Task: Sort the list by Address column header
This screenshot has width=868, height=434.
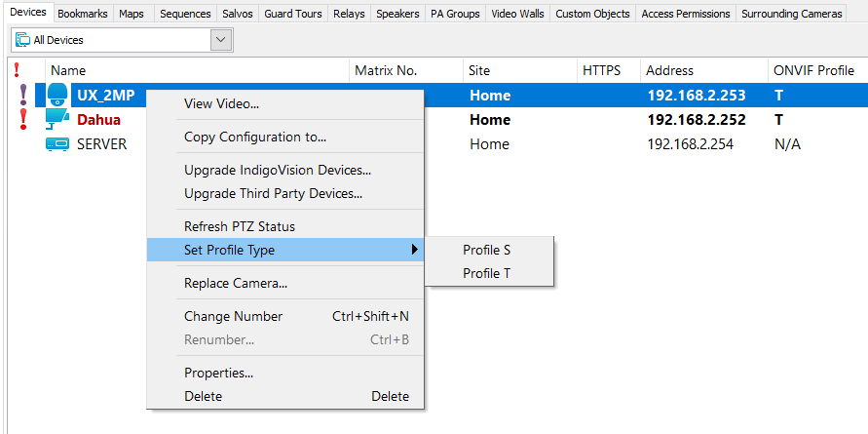Action: point(670,70)
